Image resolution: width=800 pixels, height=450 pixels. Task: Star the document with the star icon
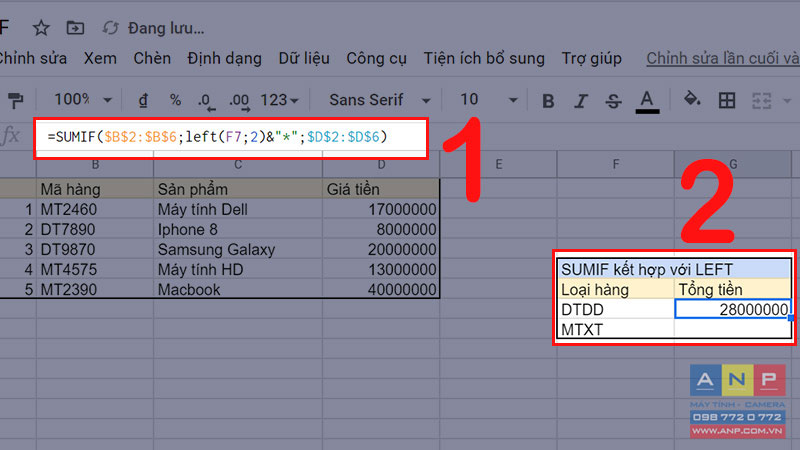[x=41, y=28]
